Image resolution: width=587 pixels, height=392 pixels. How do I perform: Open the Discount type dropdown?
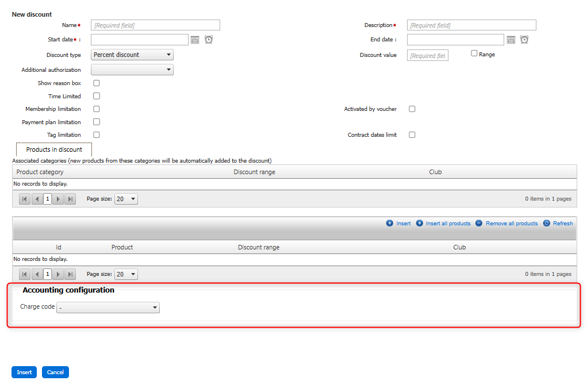(x=132, y=55)
